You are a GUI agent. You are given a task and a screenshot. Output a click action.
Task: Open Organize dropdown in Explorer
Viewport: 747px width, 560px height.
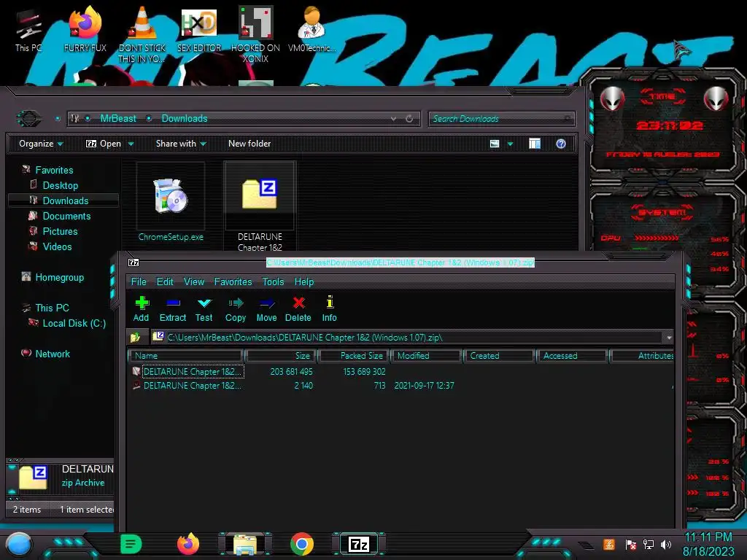pyautogui.click(x=41, y=144)
